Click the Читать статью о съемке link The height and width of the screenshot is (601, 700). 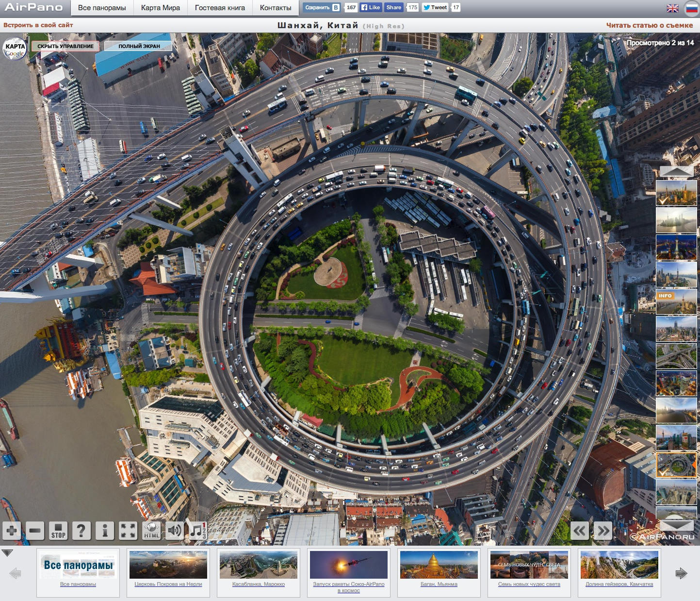(649, 25)
